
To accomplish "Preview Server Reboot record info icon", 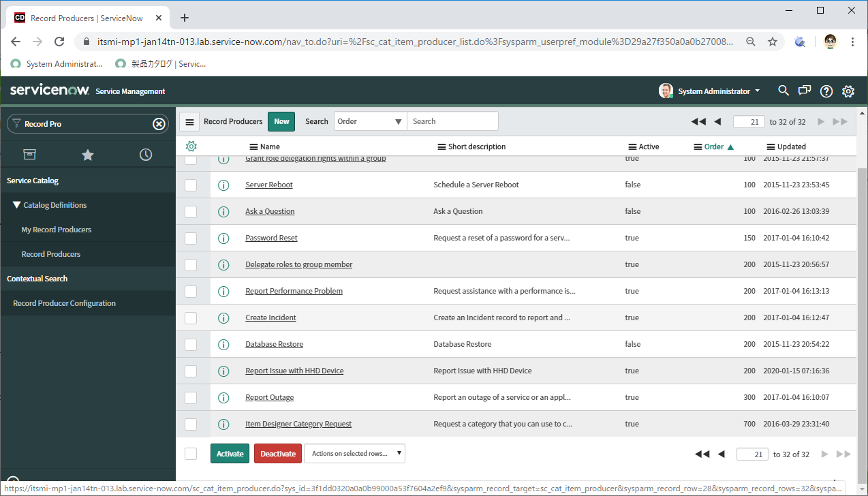I will 223,185.
